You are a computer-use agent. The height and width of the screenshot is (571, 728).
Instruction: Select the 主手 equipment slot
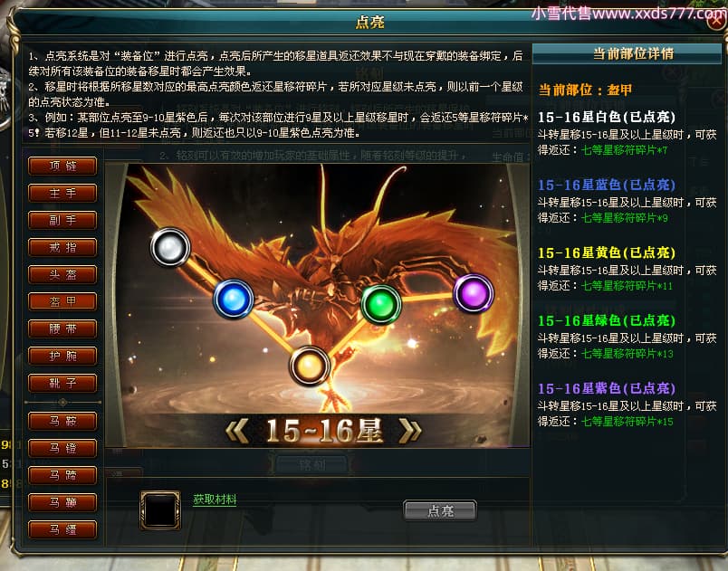(x=62, y=193)
